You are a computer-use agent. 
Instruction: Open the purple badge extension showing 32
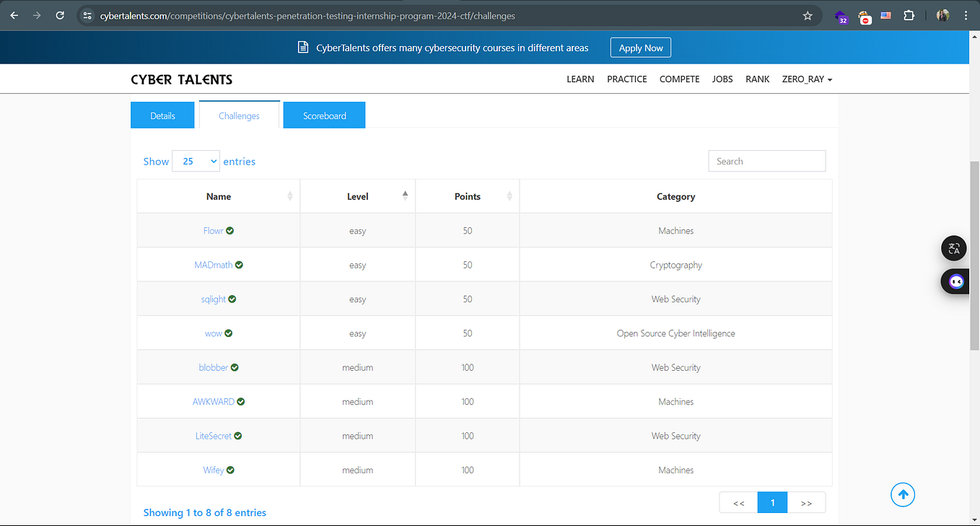point(840,15)
